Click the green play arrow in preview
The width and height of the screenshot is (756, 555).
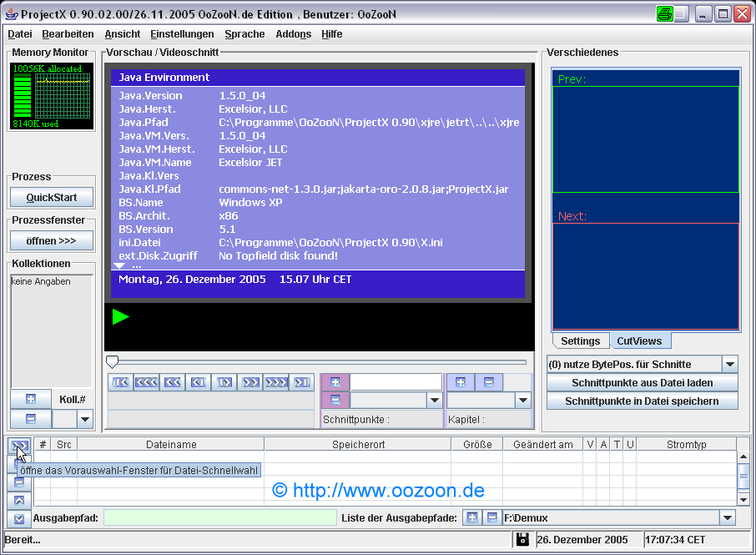tap(120, 317)
